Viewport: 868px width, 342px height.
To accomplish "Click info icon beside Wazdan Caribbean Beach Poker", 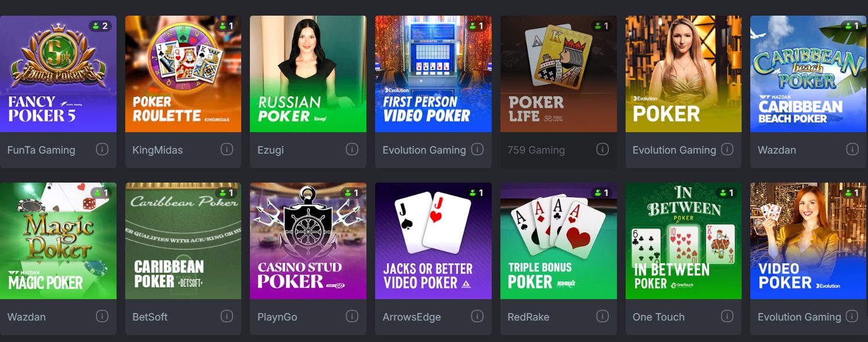I will tap(852, 150).
